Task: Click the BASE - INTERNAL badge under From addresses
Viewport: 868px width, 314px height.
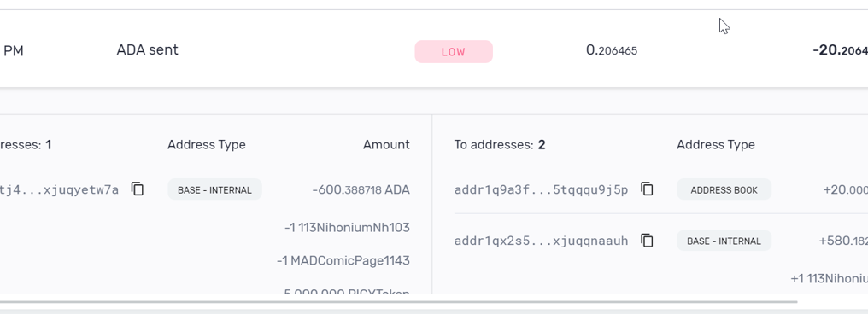Action: coord(214,189)
